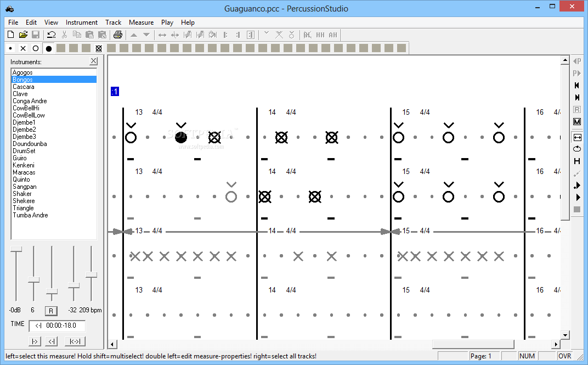
Task: Select Tumba Andre instrument
Action: [54, 215]
